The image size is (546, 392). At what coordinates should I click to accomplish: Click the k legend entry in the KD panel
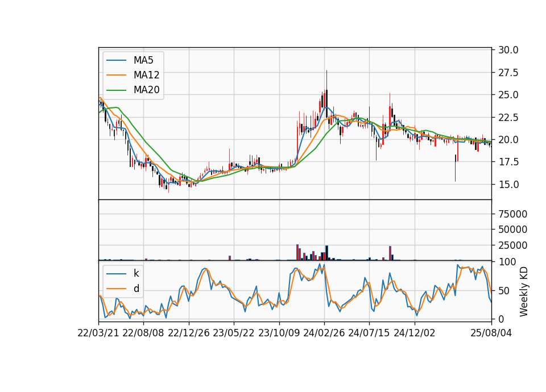click(123, 273)
